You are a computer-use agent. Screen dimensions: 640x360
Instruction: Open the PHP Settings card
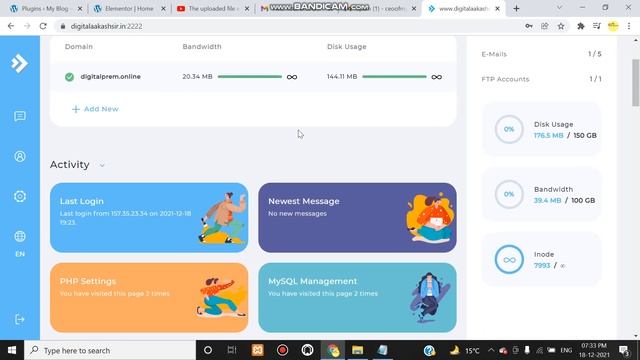149,298
